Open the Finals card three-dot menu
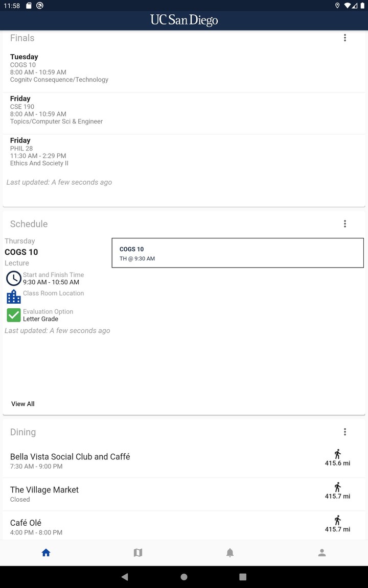The width and height of the screenshot is (368, 588). coord(345,38)
